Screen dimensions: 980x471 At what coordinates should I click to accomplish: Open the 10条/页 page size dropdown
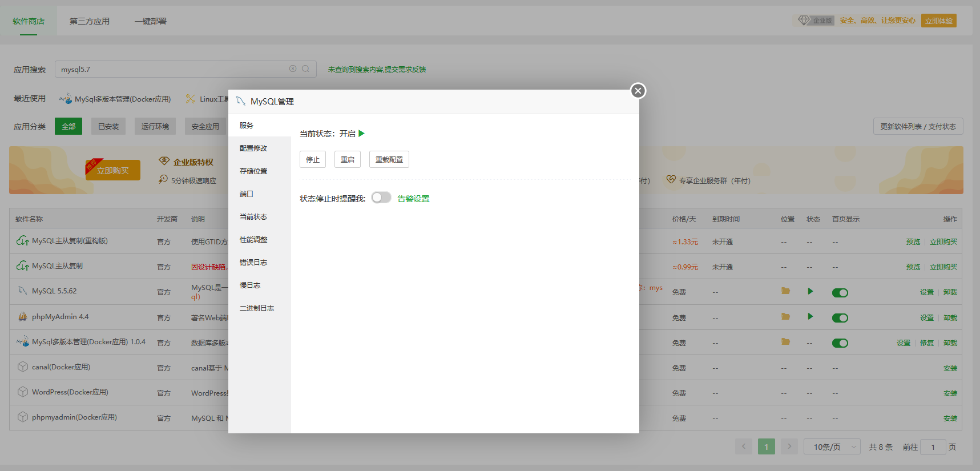(x=832, y=446)
